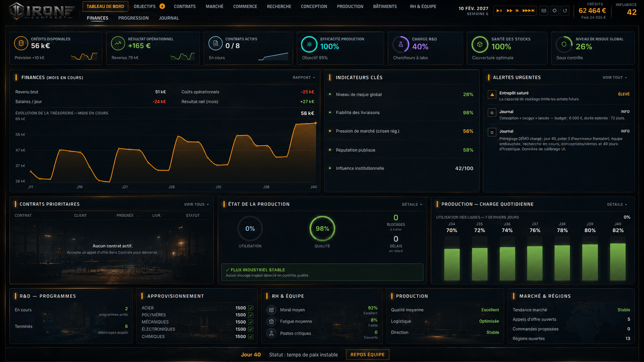Image resolution: width=644 pixels, height=362 pixels.
Task: Toggle the CHIMIQUES supply checkbox
Action: point(251,337)
